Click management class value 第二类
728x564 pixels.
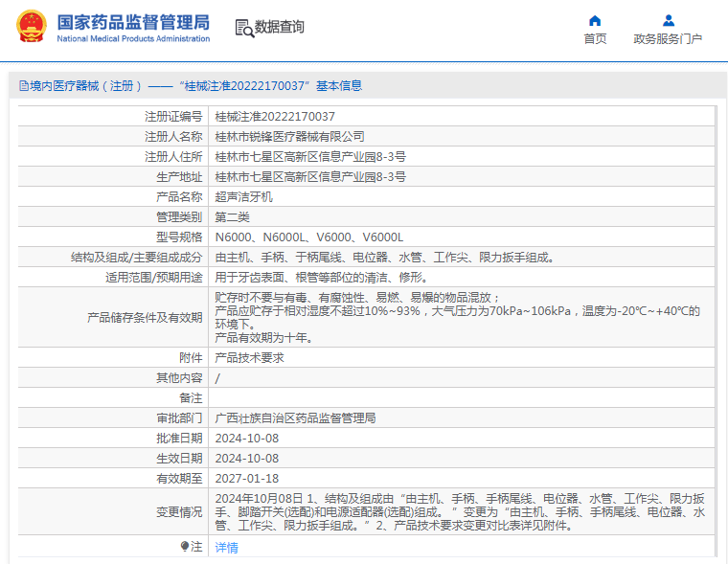coord(232,216)
